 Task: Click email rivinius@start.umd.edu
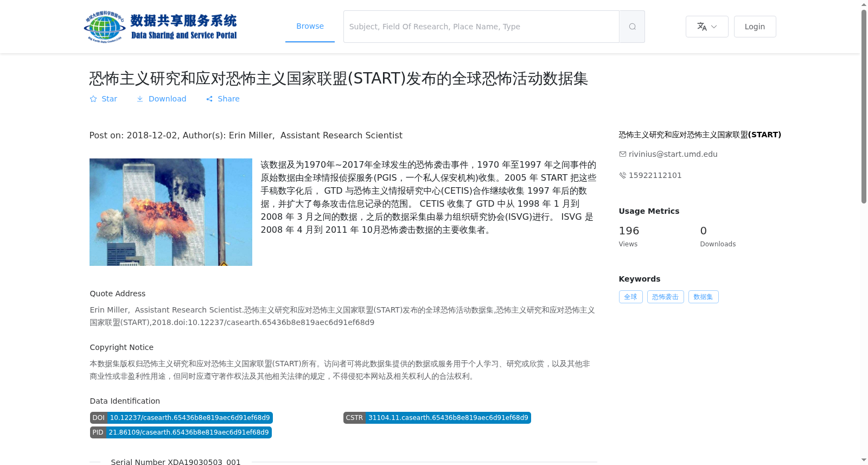(673, 154)
